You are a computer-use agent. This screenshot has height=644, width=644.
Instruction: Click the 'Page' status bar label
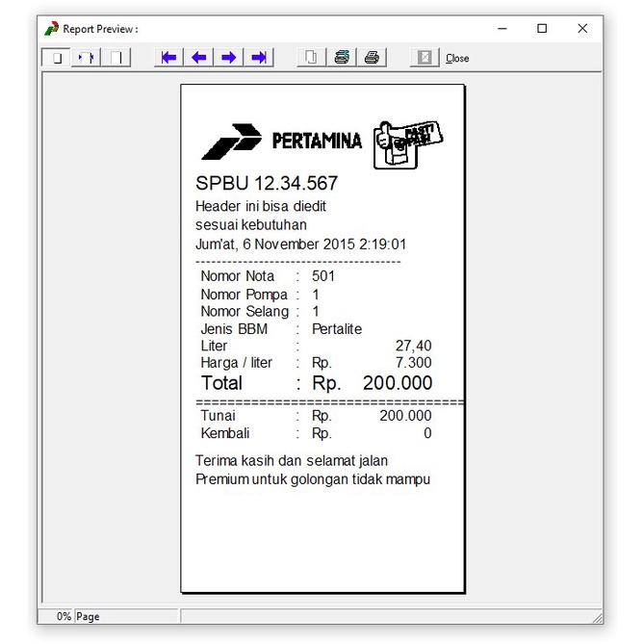(88, 617)
